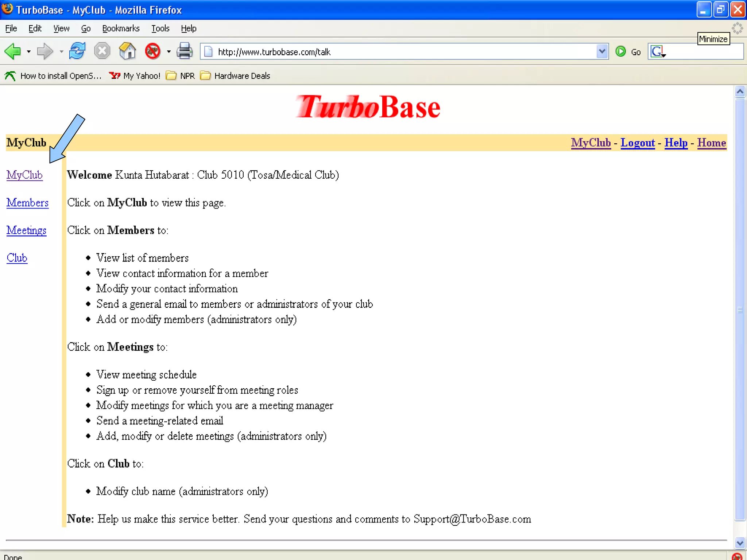The image size is (747, 560).
Task: Click the Home house icon
Action: point(127,51)
